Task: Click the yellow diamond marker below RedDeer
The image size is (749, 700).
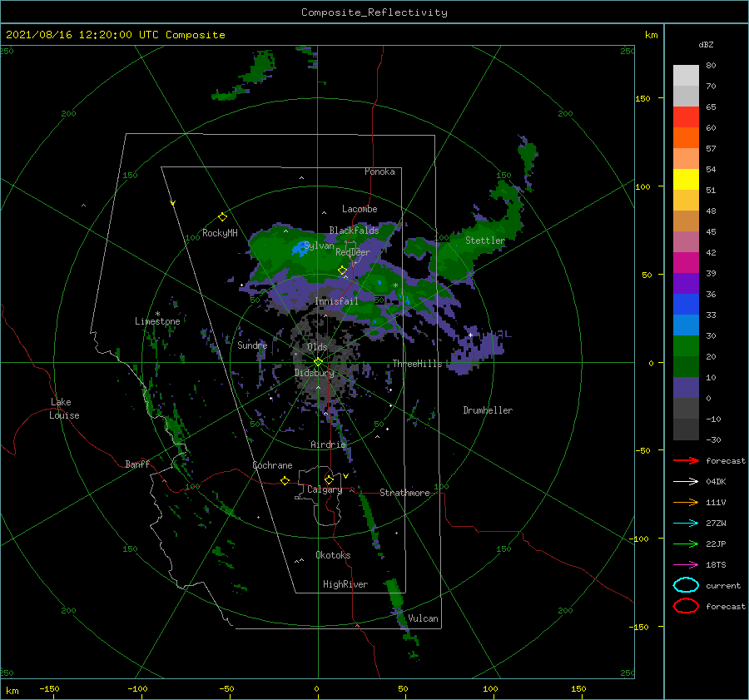Action: [x=342, y=271]
